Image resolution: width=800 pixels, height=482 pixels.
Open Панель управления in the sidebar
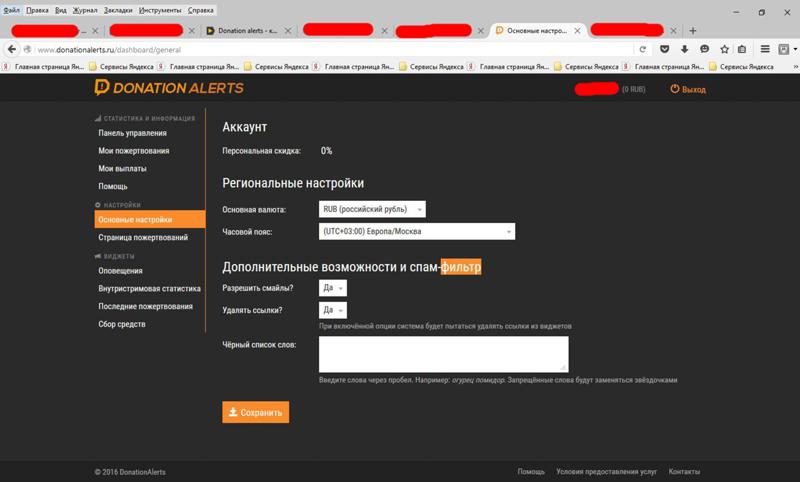coord(133,133)
